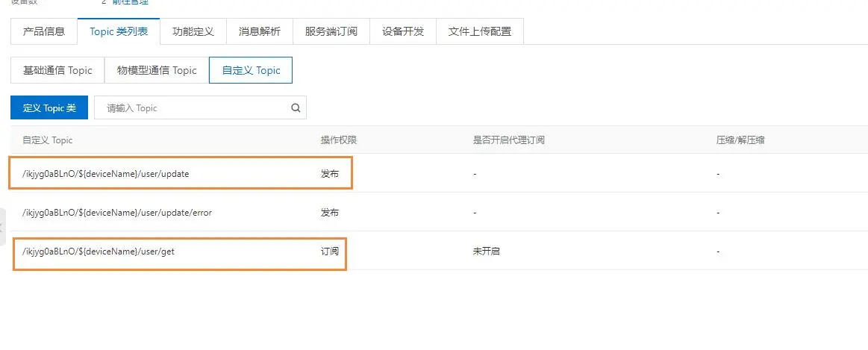Go to the 服务端订阅 tab
Screen dimensions: 868x350
click(x=331, y=31)
